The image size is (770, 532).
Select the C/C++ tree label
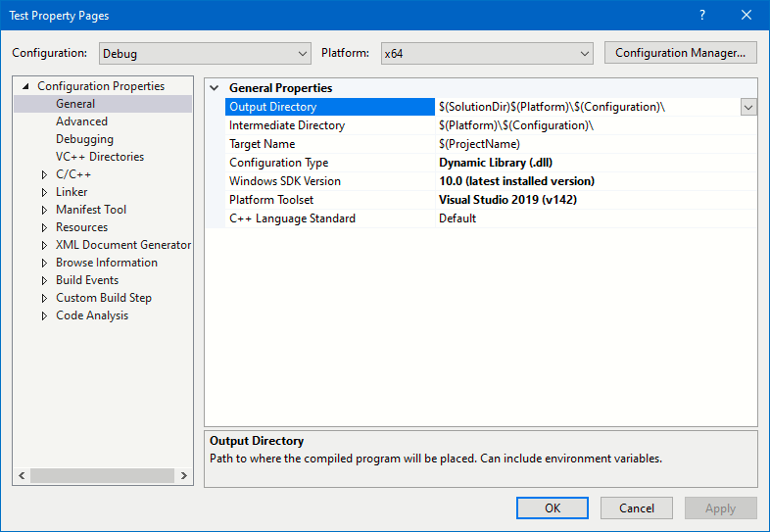(x=73, y=174)
